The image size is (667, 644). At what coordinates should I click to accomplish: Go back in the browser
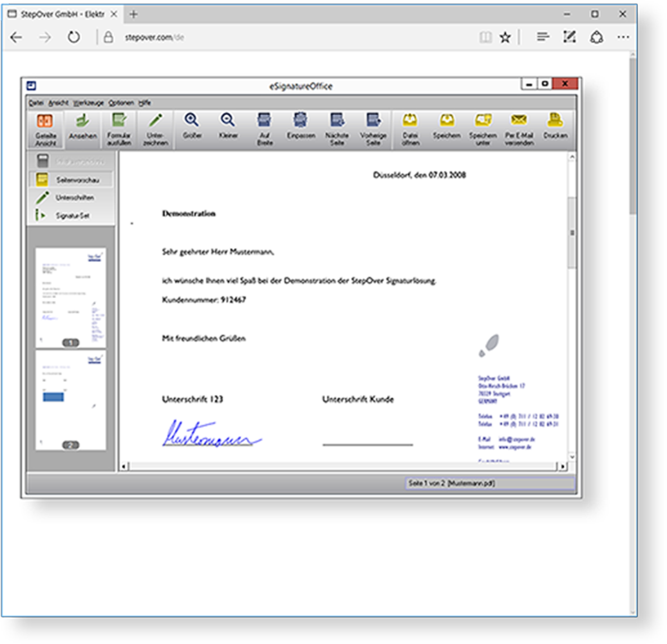(16, 37)
